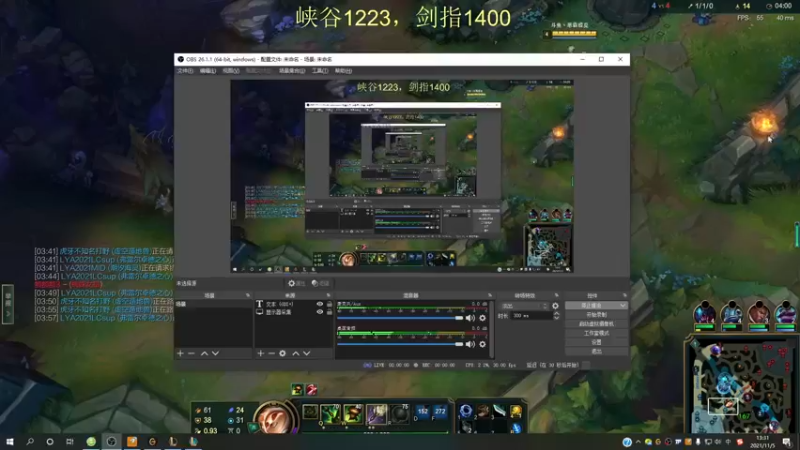Toggle visibility eye of the text source
The width and height of the screenshot is (800, 450).
(320, 304)
